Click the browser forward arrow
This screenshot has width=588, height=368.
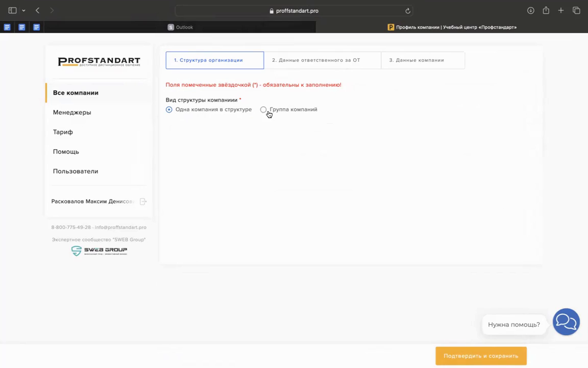52,11
